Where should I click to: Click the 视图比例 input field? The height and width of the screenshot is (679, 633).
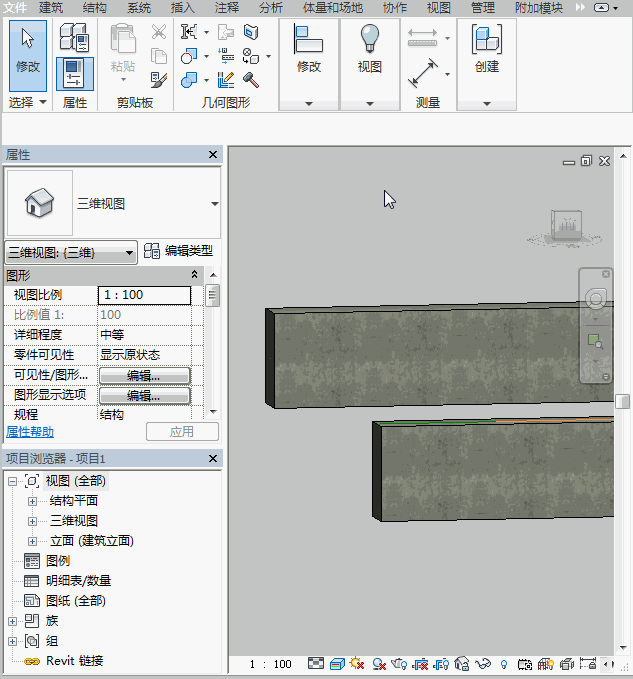coord(144,295)
